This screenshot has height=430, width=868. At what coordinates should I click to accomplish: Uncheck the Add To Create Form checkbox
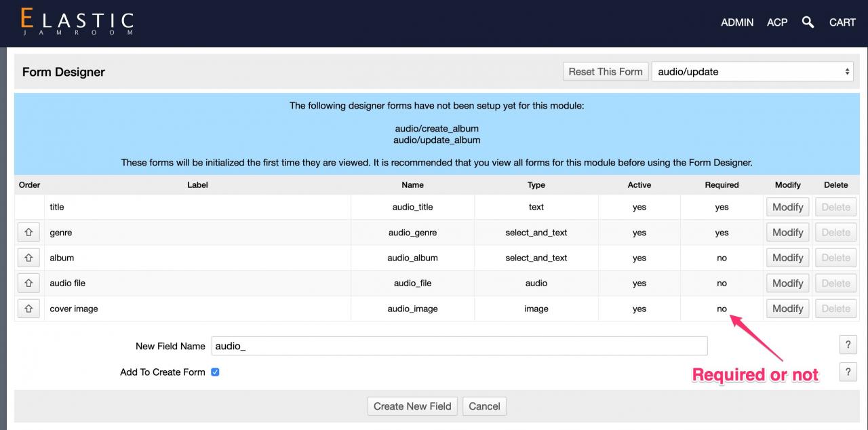point(215,372)
